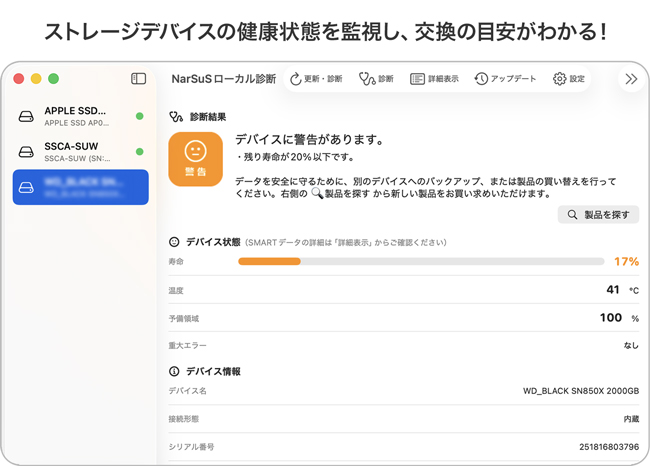Toggle the sidebar panel icon

point(138,79)
